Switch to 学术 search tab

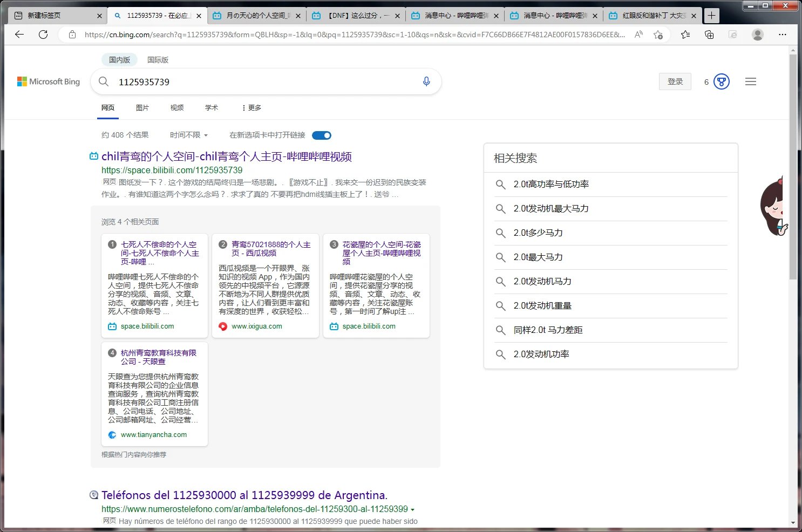click(212, 108)
